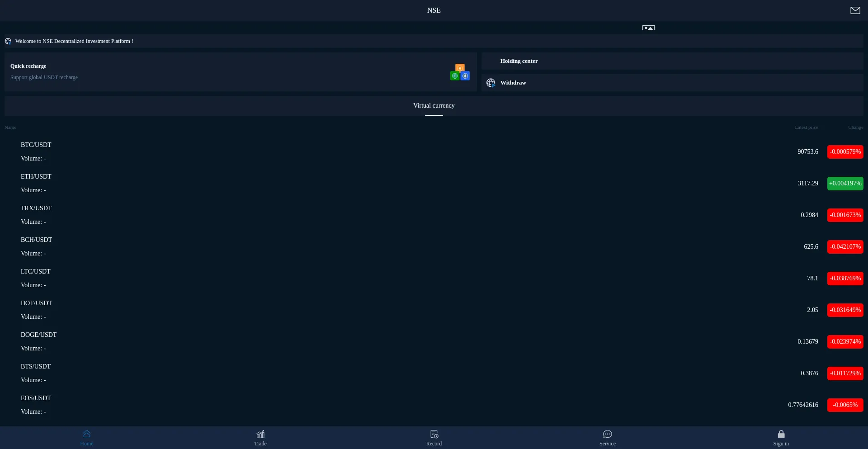The width and height of the screenshot is (868, 449).
Task: Open Holding center
Action: pos(519,61)
